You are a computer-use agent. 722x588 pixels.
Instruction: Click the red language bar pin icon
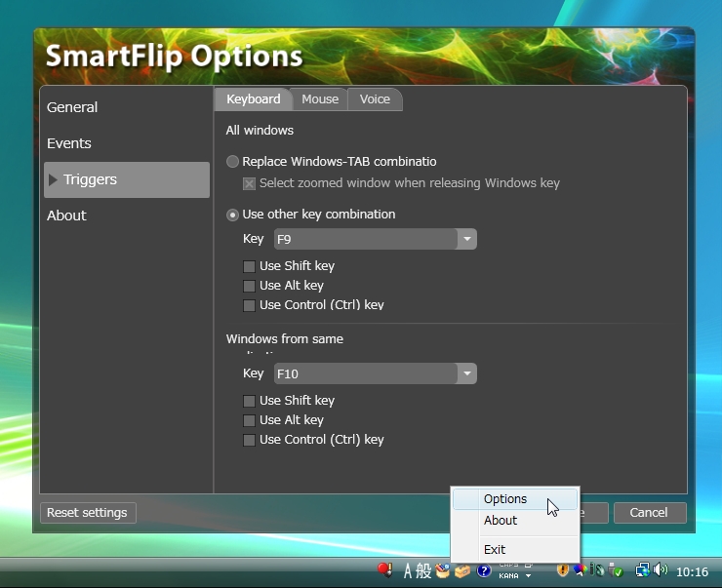[x=384, y=570]
